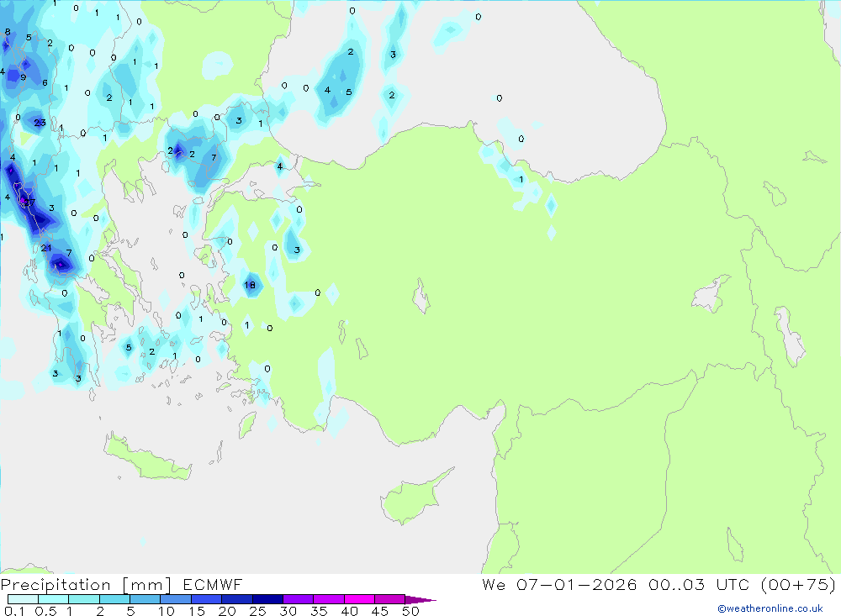Click the forecast offset text "(00+75)"
841x616 pixels.
[x=799, y=584]
